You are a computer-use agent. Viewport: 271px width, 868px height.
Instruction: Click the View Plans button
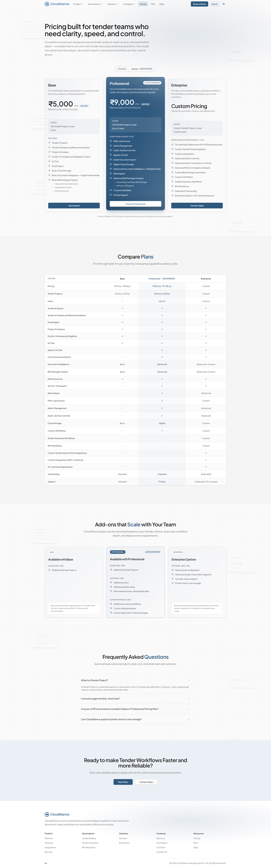pos(123,782)
